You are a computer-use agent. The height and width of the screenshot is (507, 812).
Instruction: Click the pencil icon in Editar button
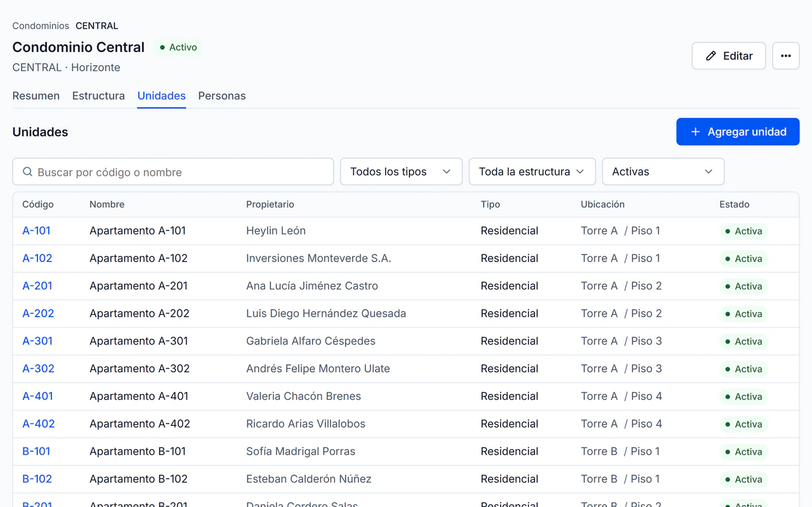711,56
